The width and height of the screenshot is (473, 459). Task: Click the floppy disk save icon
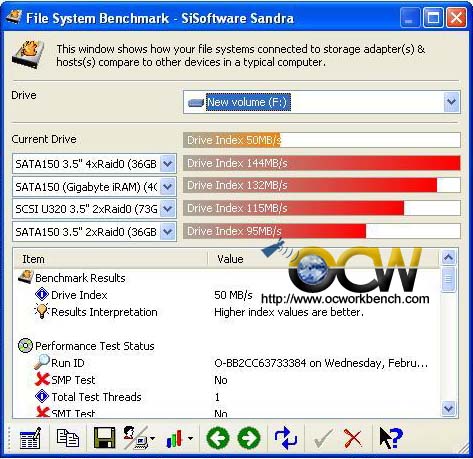click(x=105, y=437)
